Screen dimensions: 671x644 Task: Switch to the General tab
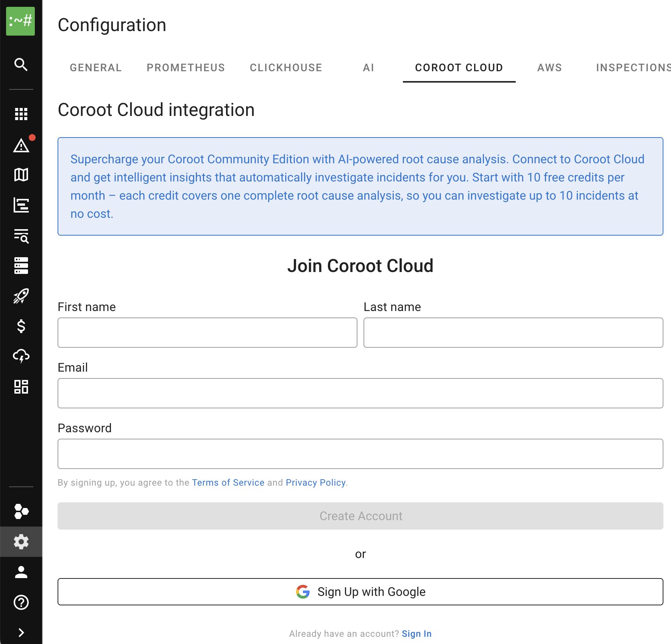(x=96, y=68)
